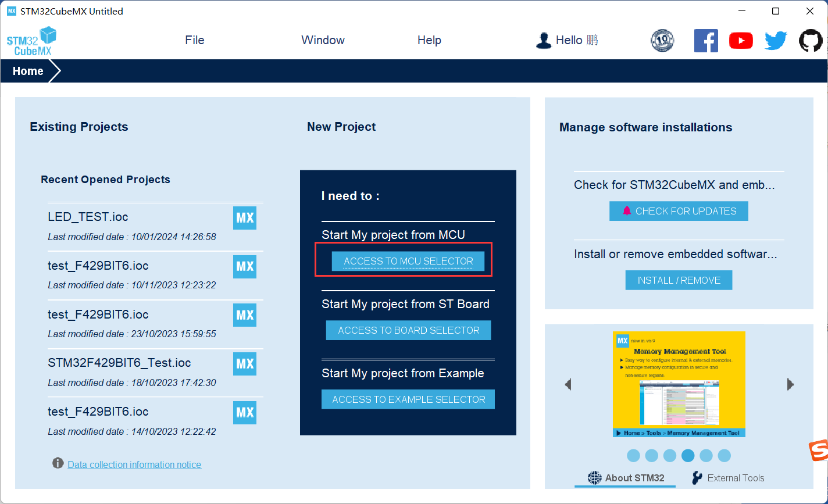Select the last carousel dot indicator

724,456
